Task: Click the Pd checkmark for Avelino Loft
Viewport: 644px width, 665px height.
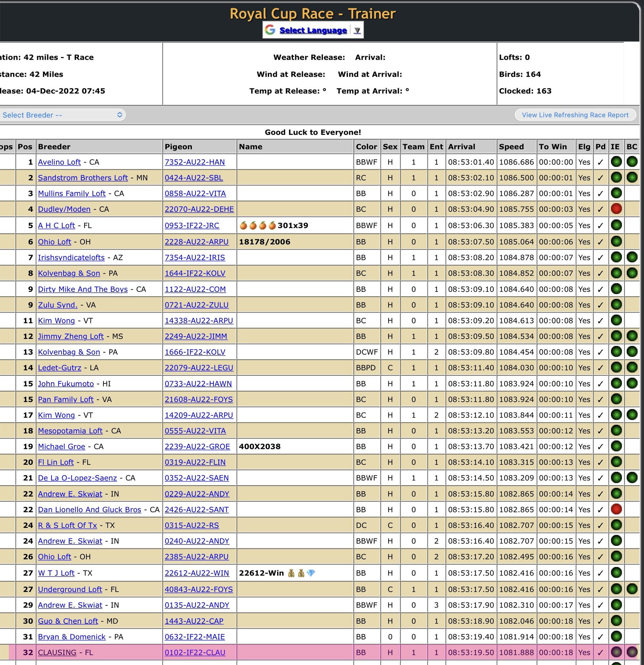Action: (600, 163)
